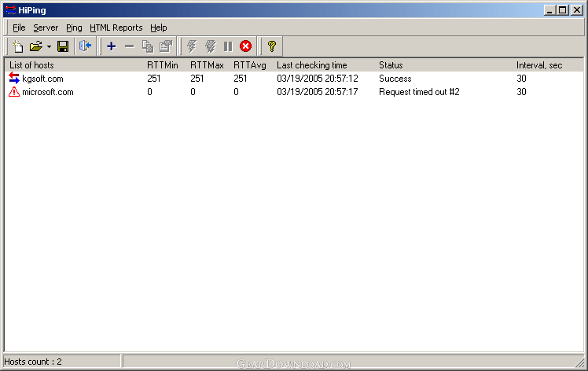
Task: Click microsoft.com's RTTAvg value 0
Action: (236, 92)
